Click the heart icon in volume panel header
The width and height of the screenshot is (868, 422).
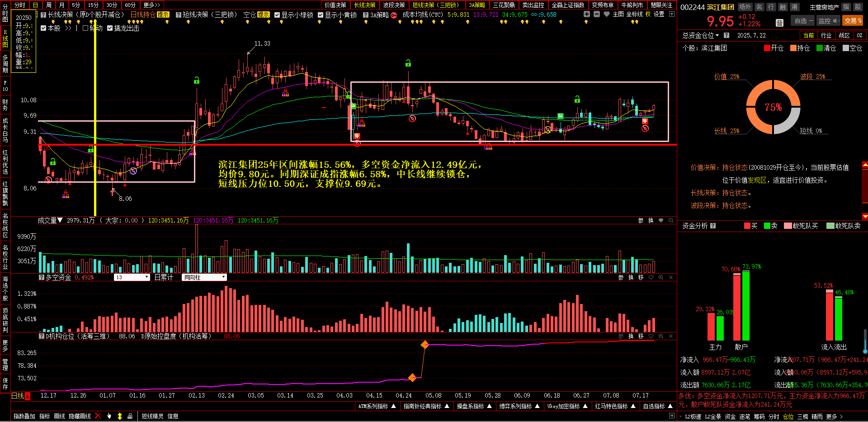(x=661, y=220)
